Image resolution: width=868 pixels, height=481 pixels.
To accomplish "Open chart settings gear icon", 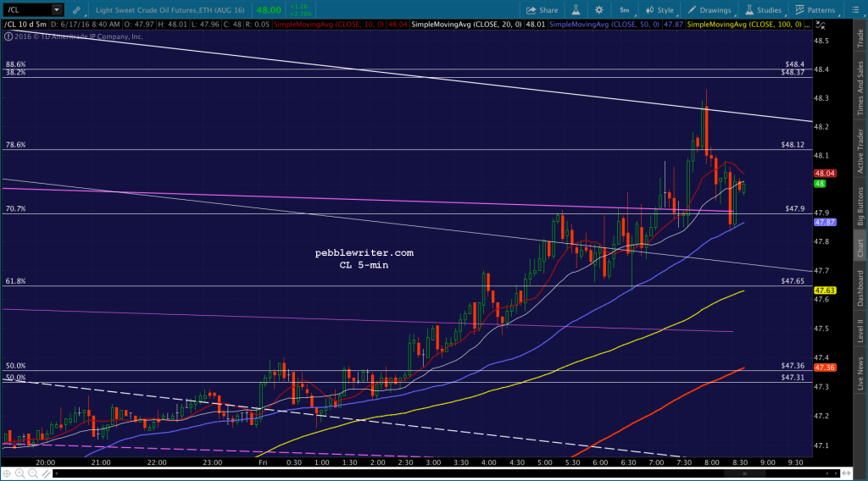I will [x=599, y=10].
